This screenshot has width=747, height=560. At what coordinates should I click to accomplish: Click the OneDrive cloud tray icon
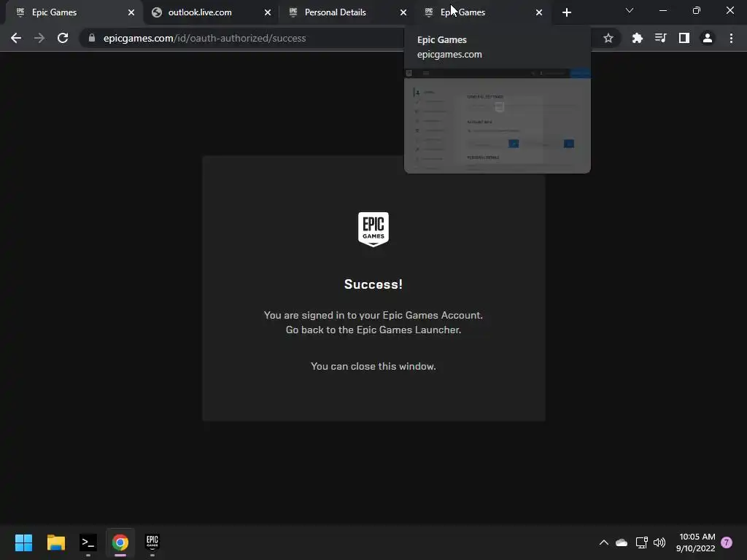click(622, 542)
